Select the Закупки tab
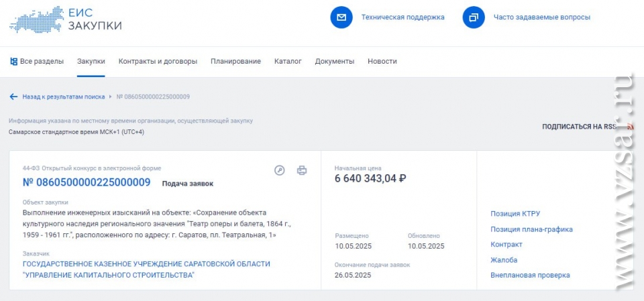Image resolution: width=644 pixels, height=301 pixels. pos(91,62)
